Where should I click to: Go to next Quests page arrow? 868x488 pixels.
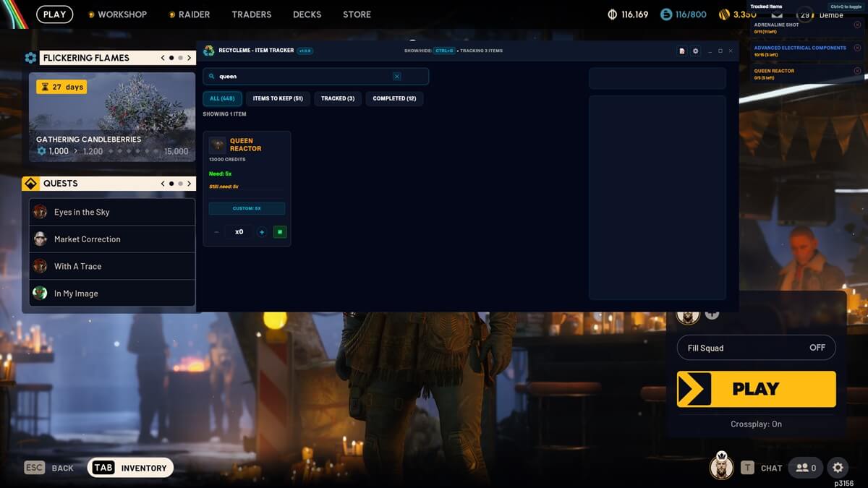coord(190,184)
